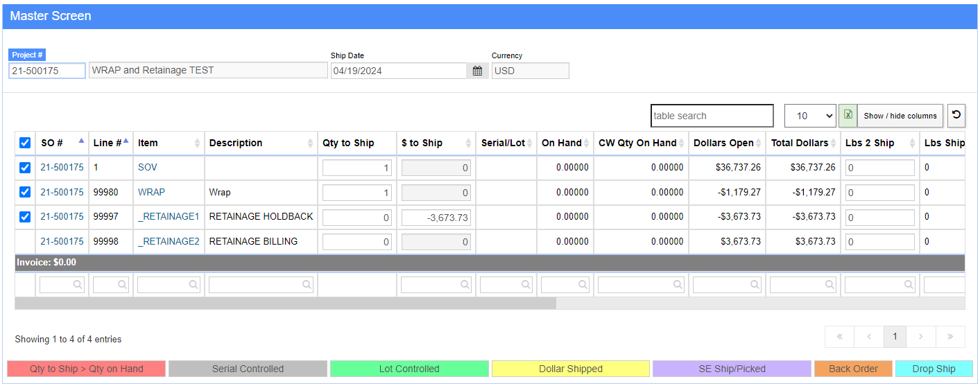Viewport: 980px width, 386px height.
Task: Go to the next page of results
Action: coord(920,337)
